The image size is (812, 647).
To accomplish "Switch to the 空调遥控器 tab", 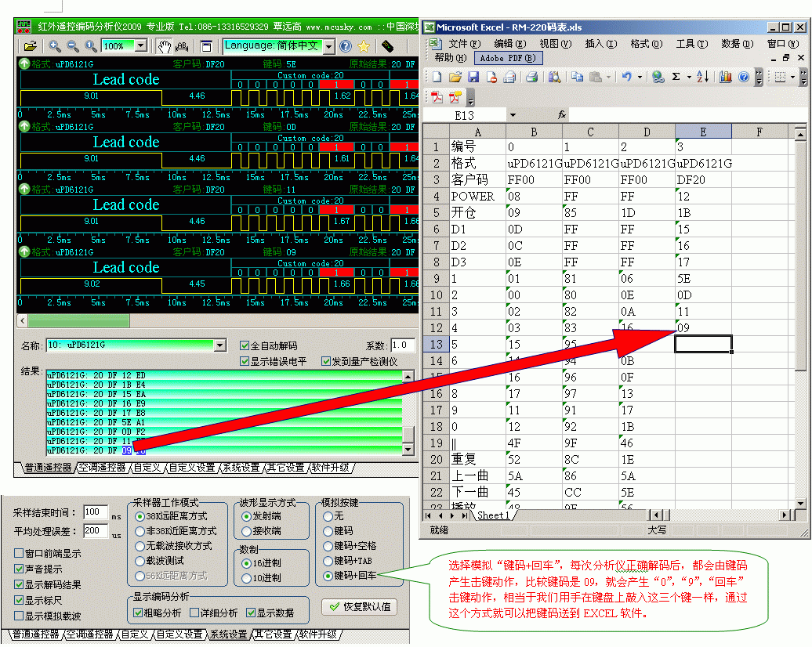I will pyautogui.click(x=101, y=468).
